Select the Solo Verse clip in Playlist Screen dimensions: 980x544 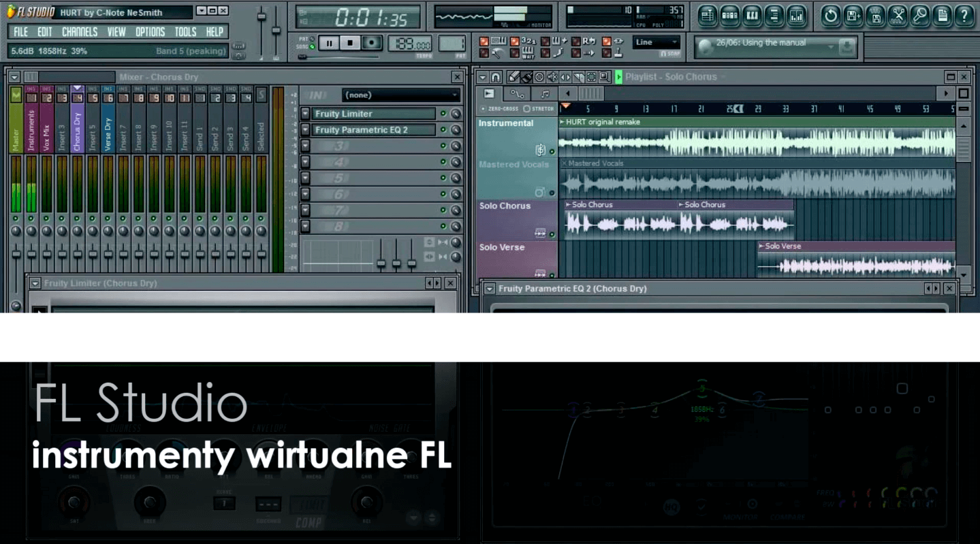tap(856, 259)
